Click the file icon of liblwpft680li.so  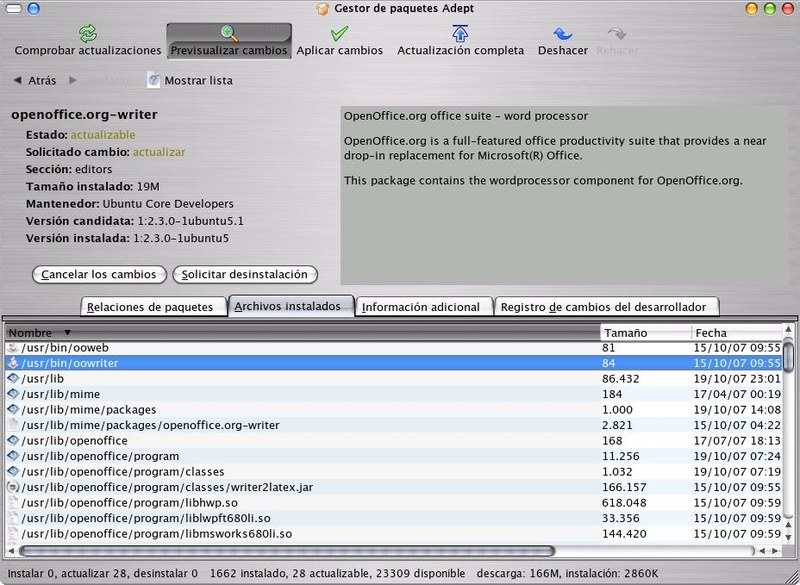tap(13, 518)
